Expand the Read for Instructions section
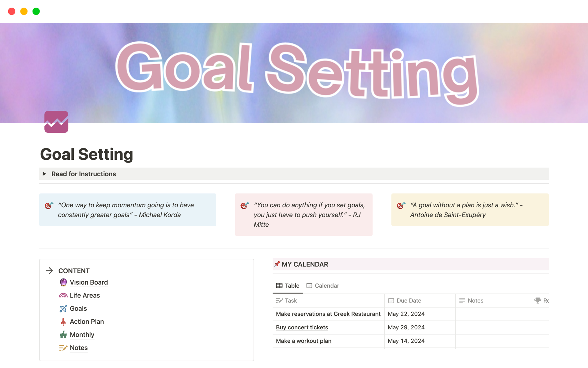 click(x=45, y=174)
